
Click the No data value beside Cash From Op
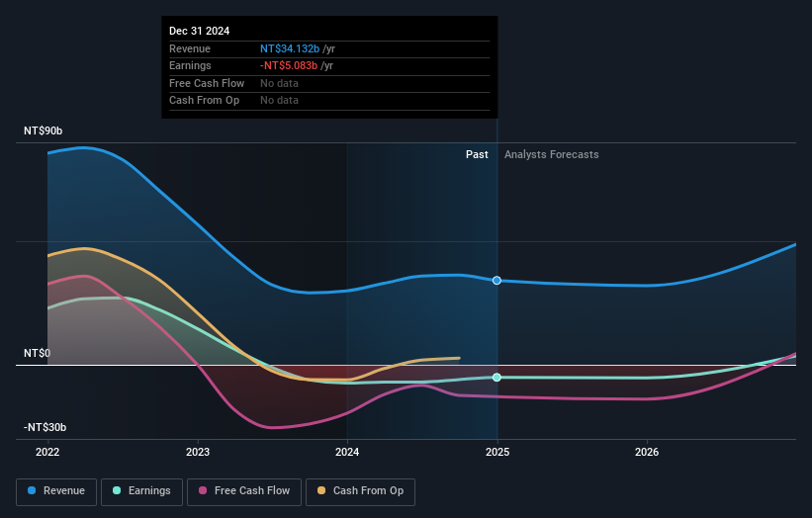(279, 101)
